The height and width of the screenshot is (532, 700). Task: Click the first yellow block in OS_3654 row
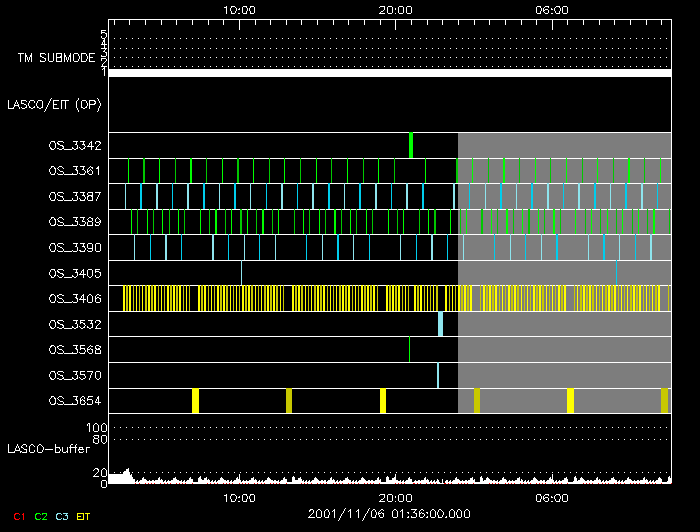(x=196, y=401)
